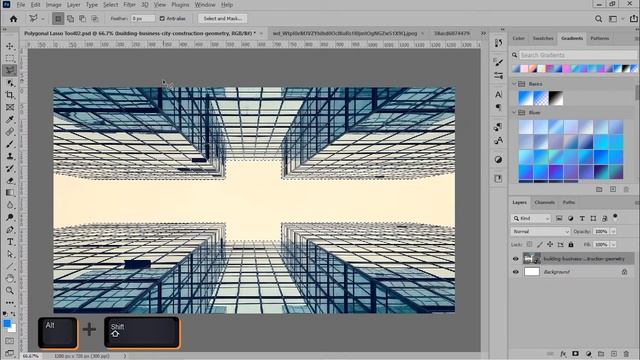
Task: Select the Clone Stamp tool
Action: point(10,156)
